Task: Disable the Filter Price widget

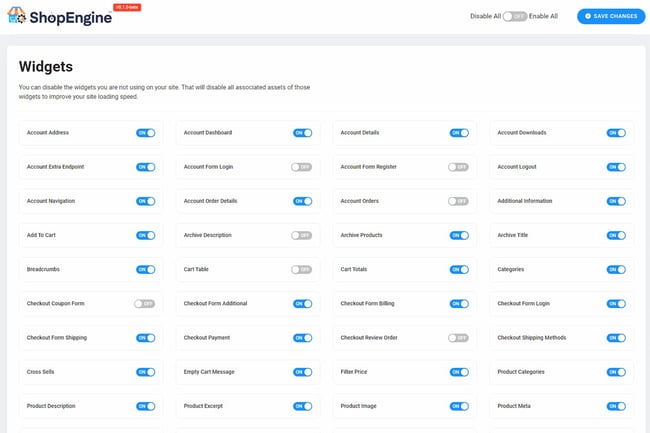Action: coord(458,372)
